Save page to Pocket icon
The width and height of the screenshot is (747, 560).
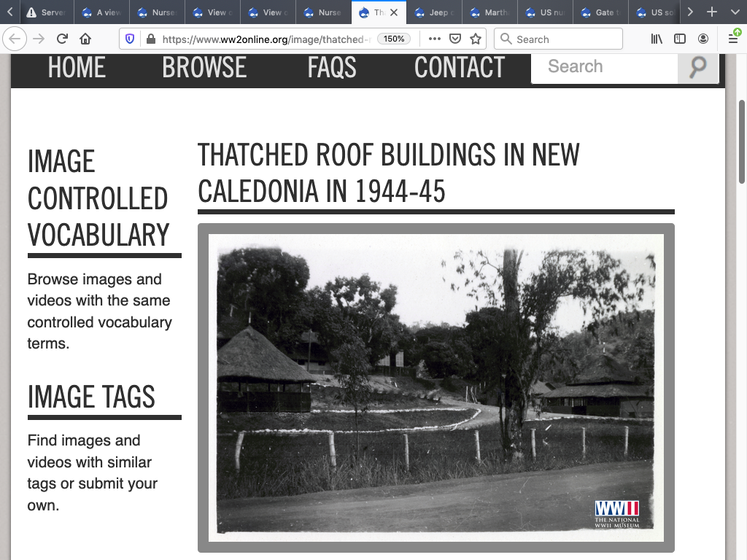pos(455,39)
